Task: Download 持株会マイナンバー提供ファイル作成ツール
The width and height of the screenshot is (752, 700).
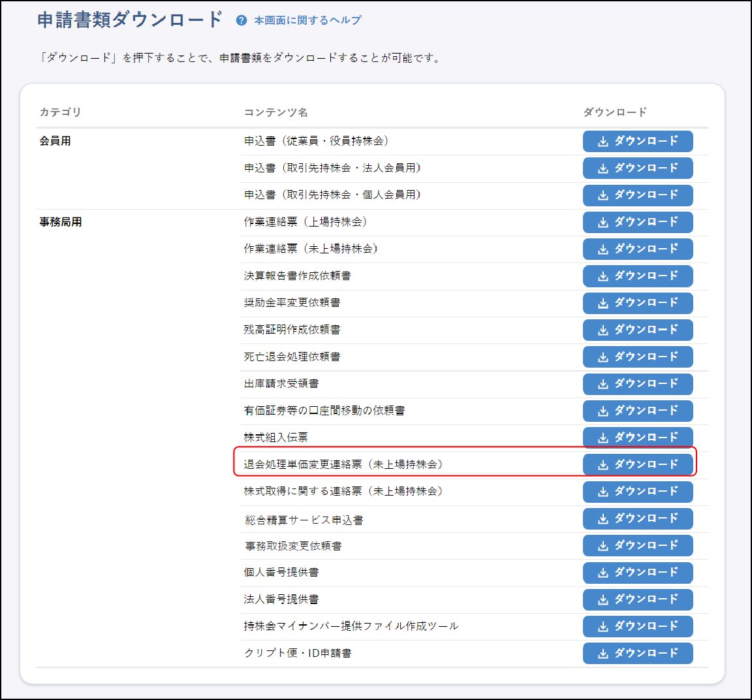Action: point(637,626)
